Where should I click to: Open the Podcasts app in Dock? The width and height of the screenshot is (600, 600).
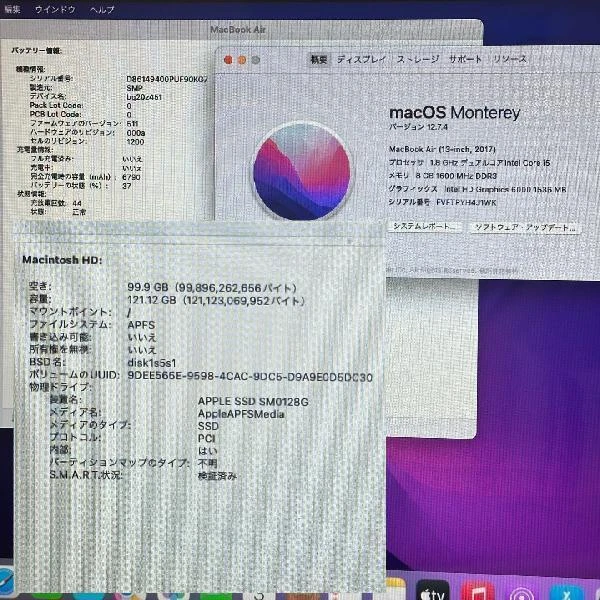tap(520, 592)
